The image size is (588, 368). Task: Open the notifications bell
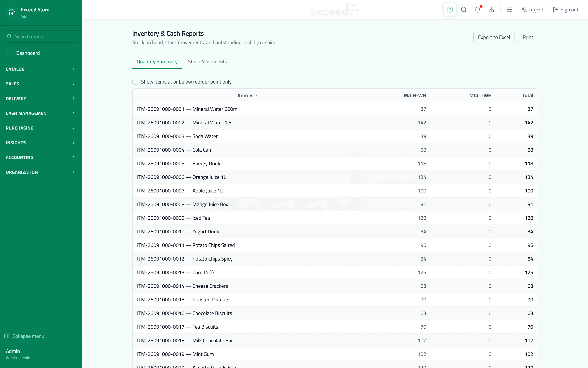tap(477, 10)
